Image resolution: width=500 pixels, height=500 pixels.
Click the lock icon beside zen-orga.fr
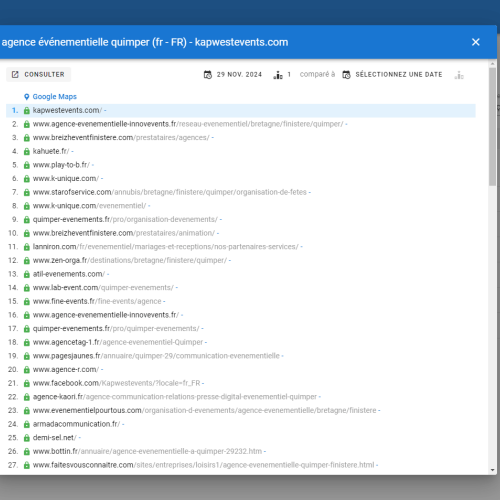point(27,261)
